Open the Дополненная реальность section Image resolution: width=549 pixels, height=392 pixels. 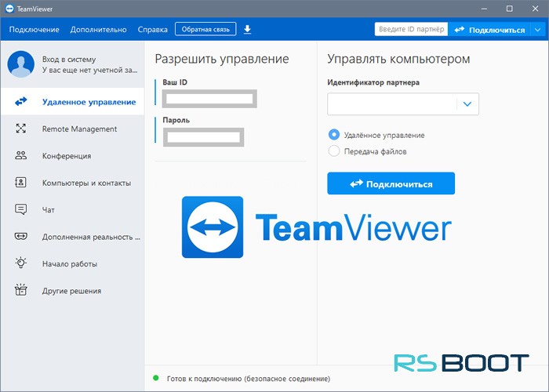tap(72, 236)
